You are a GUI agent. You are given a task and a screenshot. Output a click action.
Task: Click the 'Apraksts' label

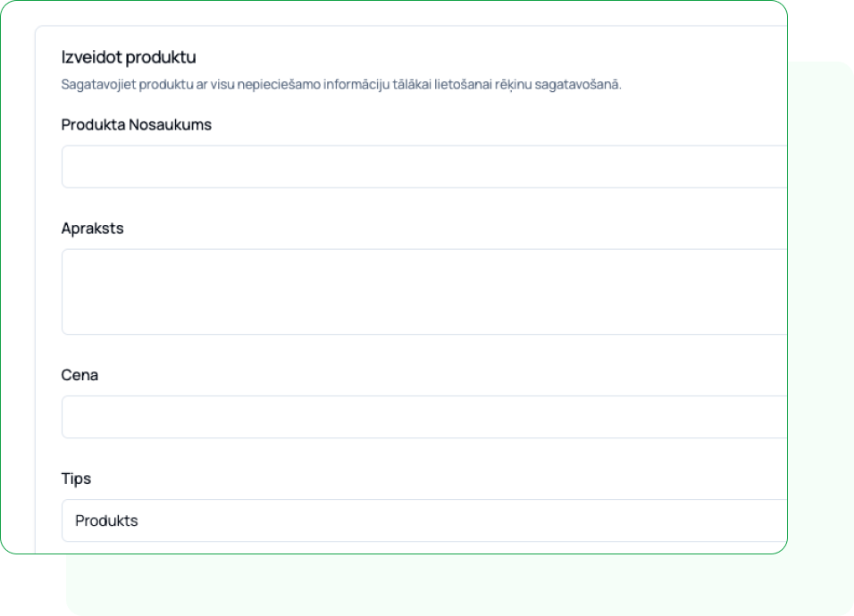pyautogui.click(x=92, y=229)
